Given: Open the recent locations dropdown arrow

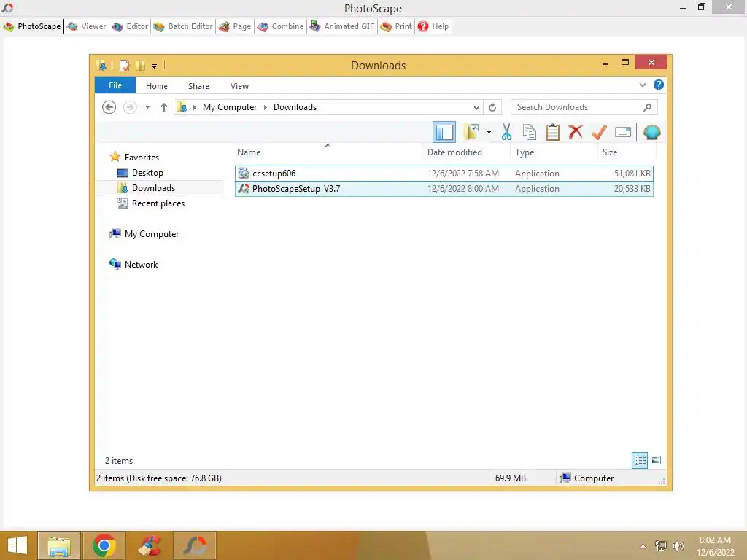Looking at the screenshot, I should (147, 107).
